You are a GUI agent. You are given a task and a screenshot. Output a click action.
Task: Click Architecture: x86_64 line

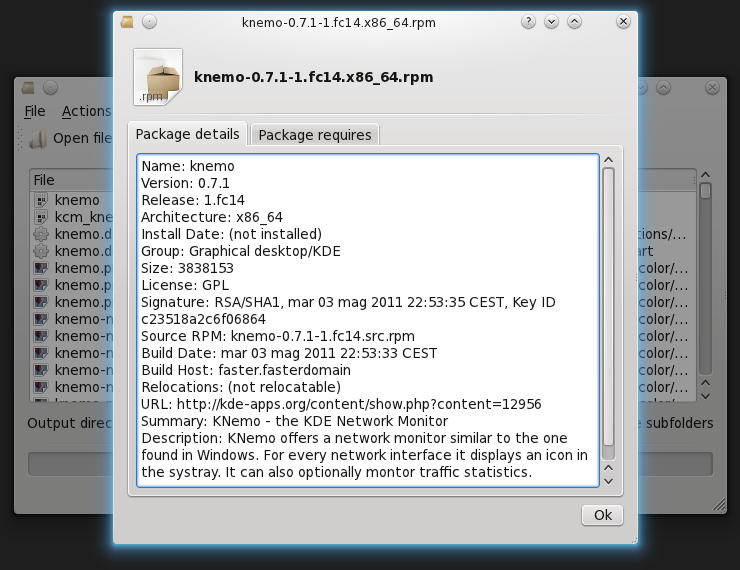point(212,217)
